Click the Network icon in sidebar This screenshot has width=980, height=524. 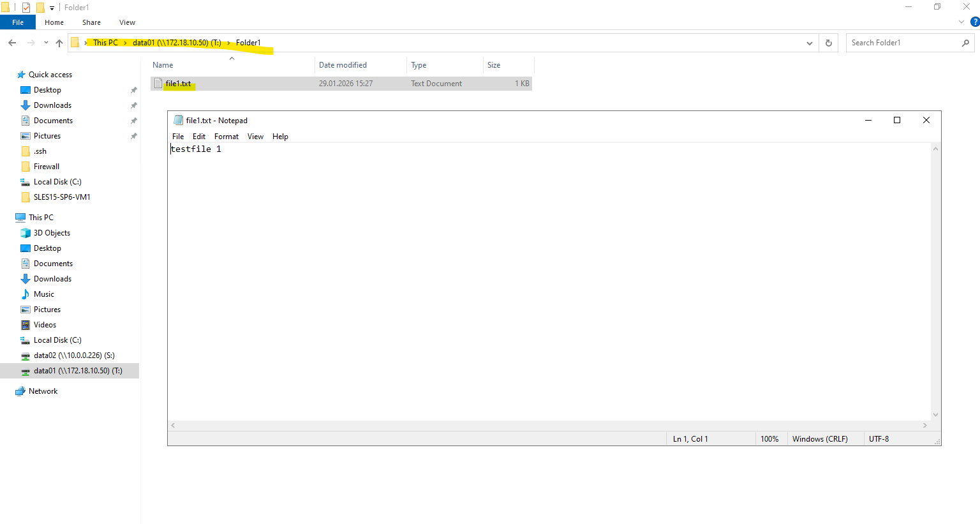(20, 391)
